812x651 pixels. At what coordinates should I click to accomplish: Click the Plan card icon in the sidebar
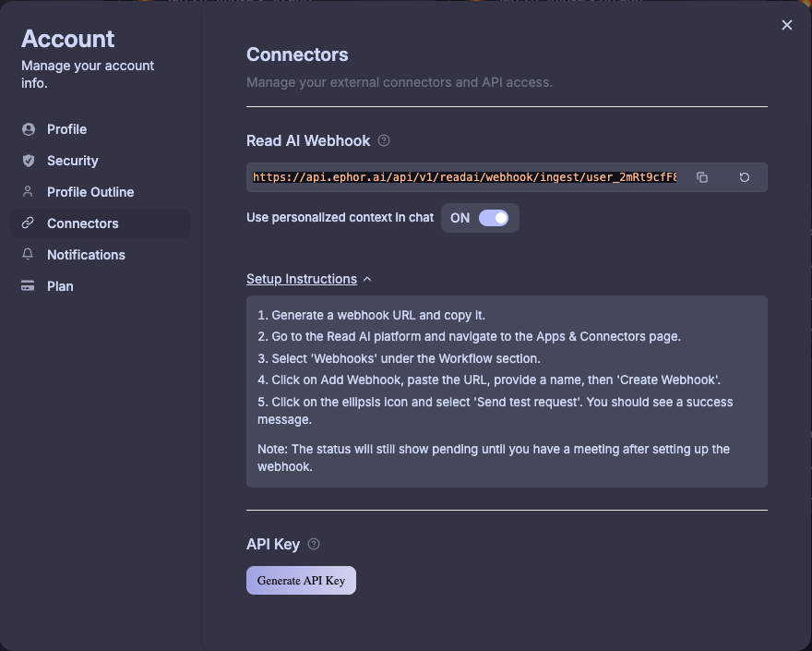point(29,286)
